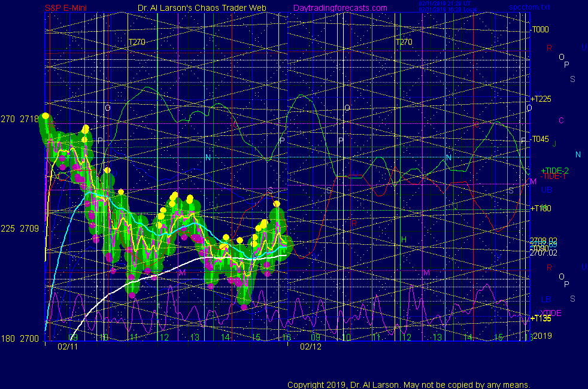Click the "Daytradingforecasts.com" site name
This screenshot has height=389, width=588.
pos(340,8)
